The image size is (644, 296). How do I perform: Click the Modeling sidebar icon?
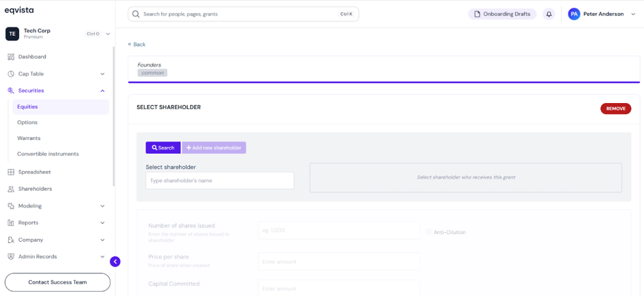point(11,206)
